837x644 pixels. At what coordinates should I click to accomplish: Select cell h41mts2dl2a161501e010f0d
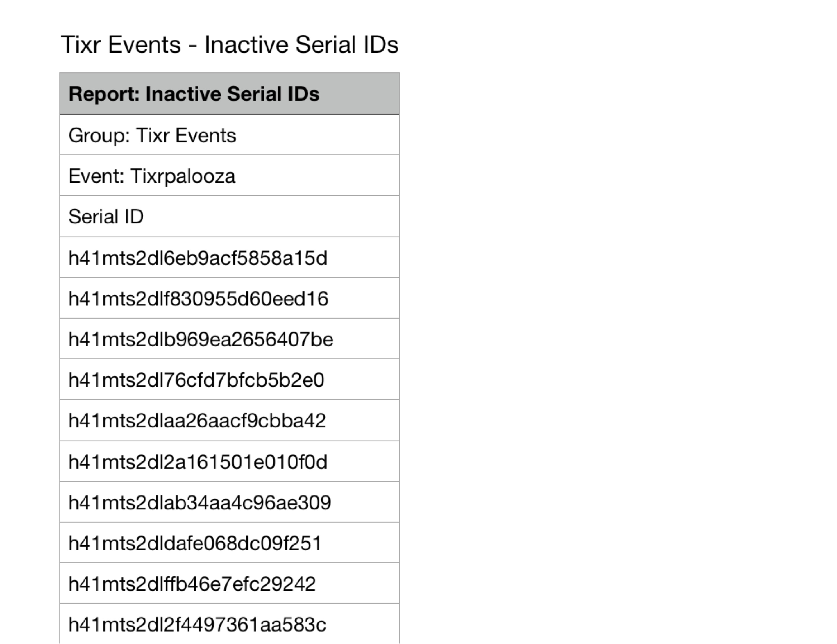[230, 461]
